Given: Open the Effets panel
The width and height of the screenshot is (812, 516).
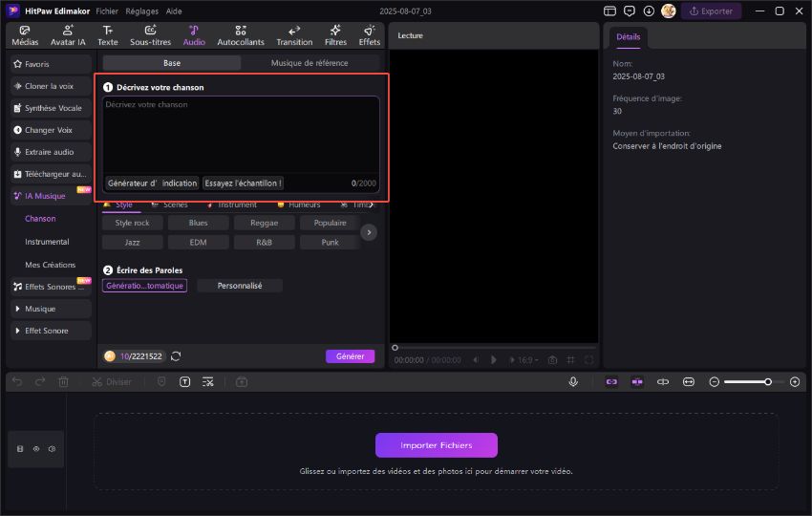Looking at the screenshot, I should pos(370,35).
